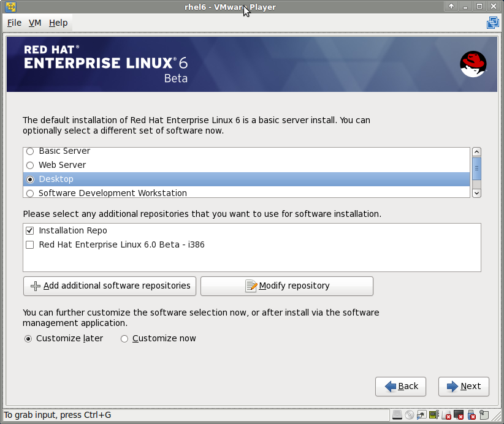
Task: Select the Basic Server option
Action: pos(246,151)
